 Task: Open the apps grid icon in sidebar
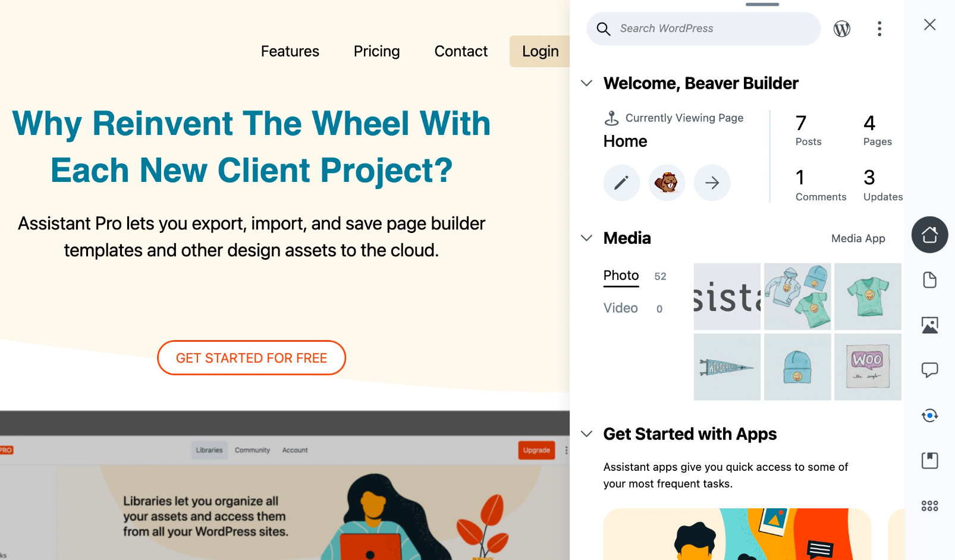click(x=929, y=506)
